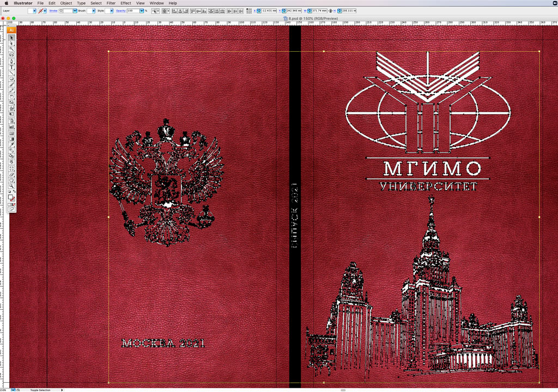
Task: Select the Eraser tool
Action: (11, 174)
